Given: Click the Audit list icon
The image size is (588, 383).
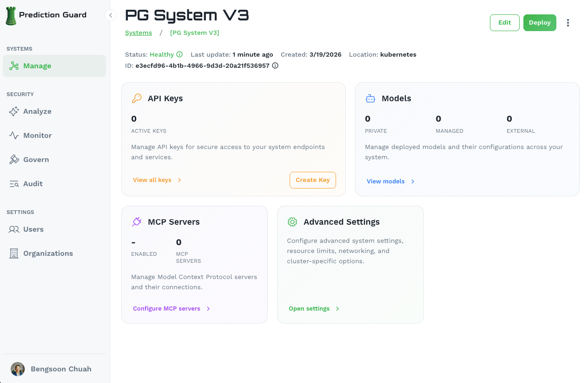Looking at the screenshot, I should [x=13, y=183].
